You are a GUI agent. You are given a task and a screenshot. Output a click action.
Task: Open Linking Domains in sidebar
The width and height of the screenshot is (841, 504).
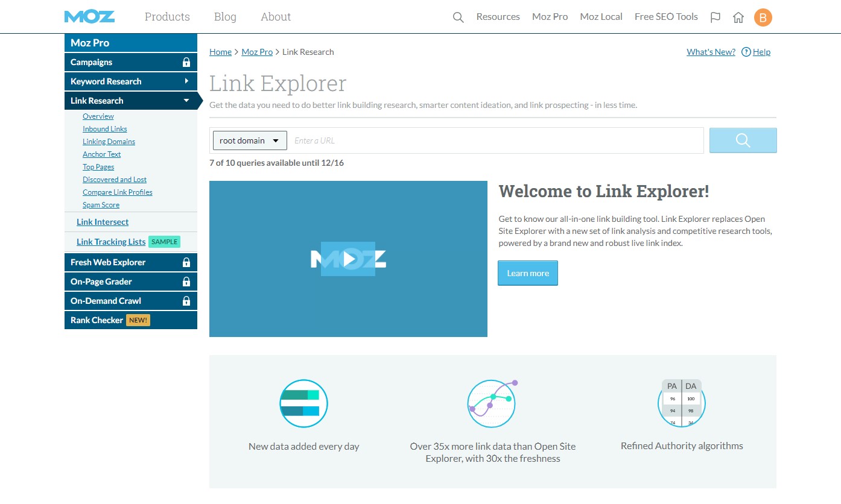pyautogui.click(x=109, y=142)
